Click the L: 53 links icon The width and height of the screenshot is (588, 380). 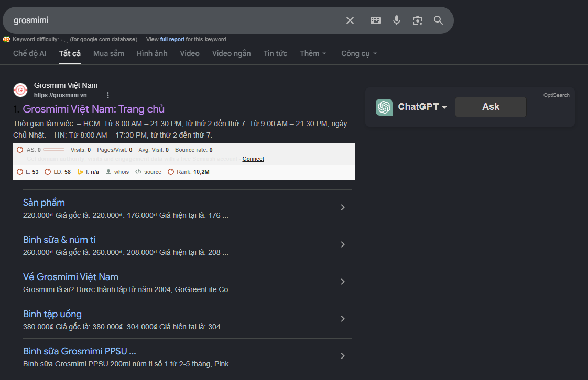point(20,172)
